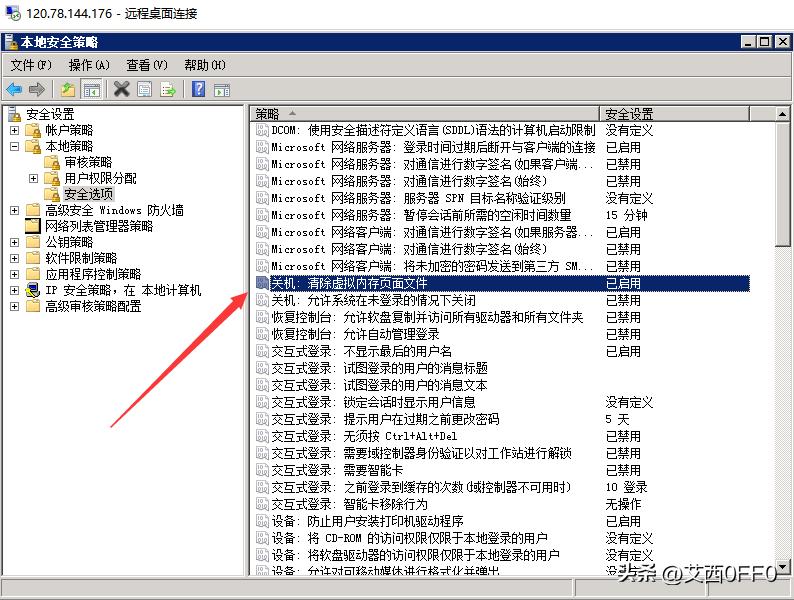Select 网络列表管理器策略 in the tree

click(x=99, y=226)
